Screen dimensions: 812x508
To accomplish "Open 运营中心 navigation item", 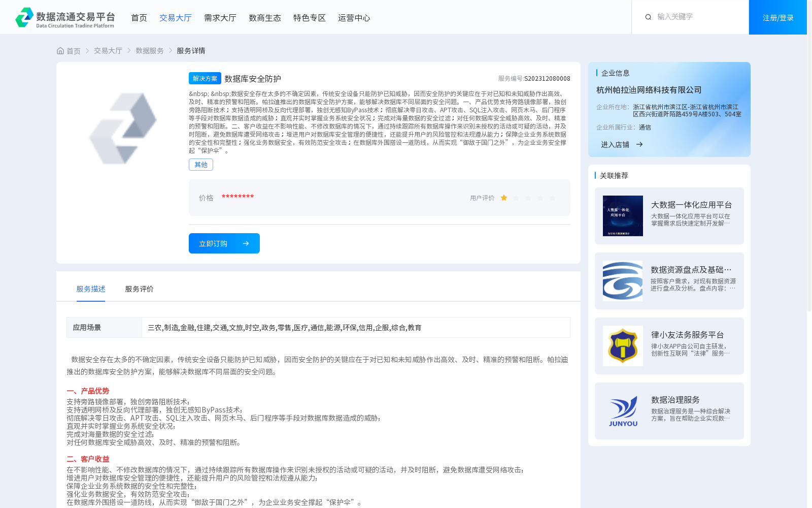I will (354, 18).
